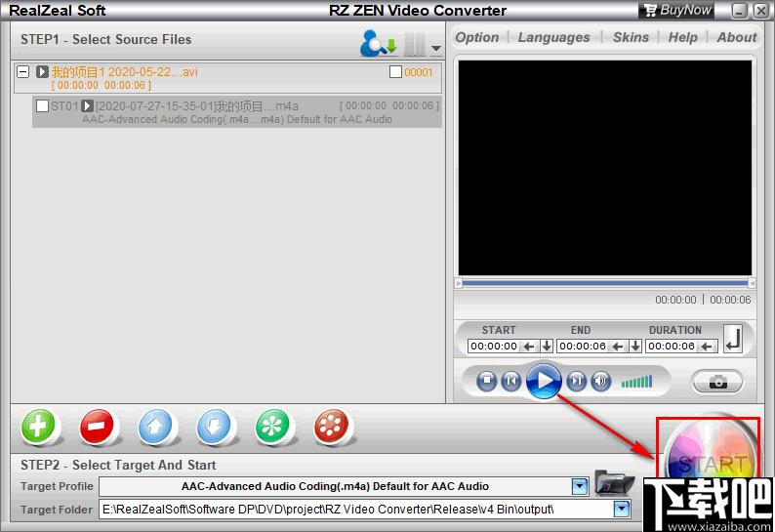
Task: Minimize the converter window
Action: (739, 11)
